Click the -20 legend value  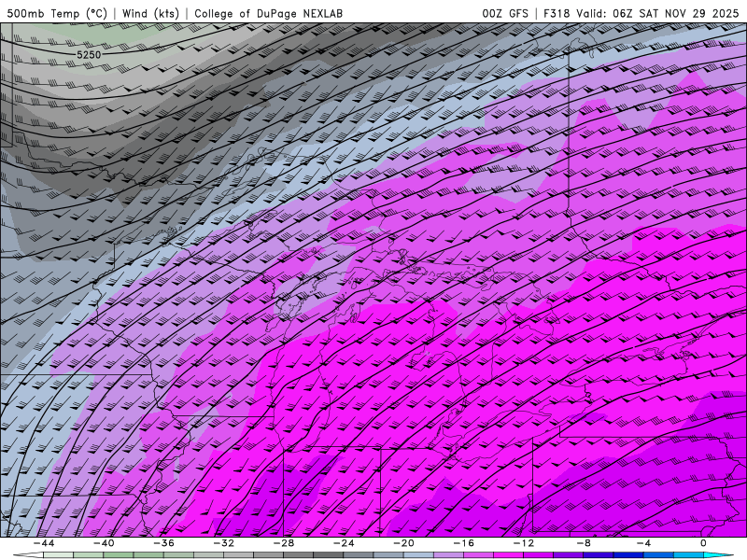404,543
